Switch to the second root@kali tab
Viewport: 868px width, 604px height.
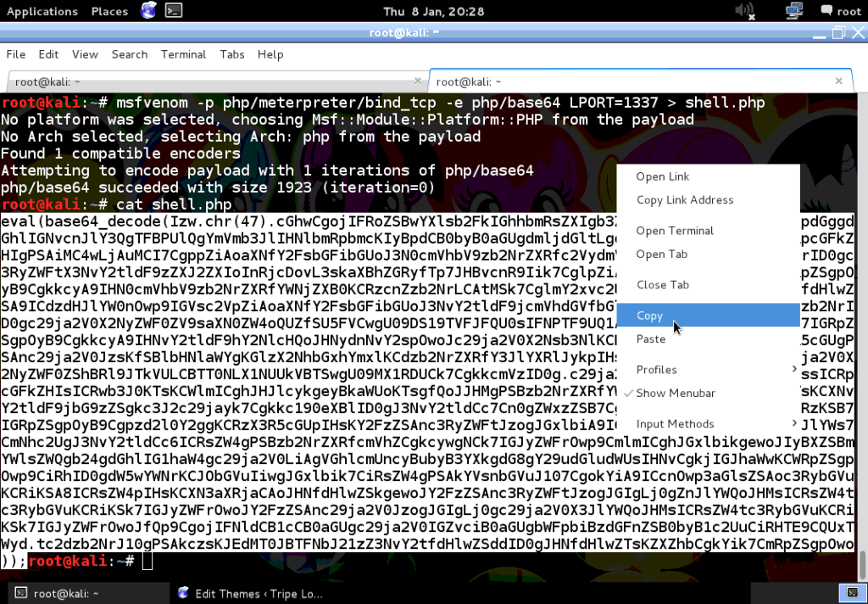pyautogui.click(x=641, y=81)
